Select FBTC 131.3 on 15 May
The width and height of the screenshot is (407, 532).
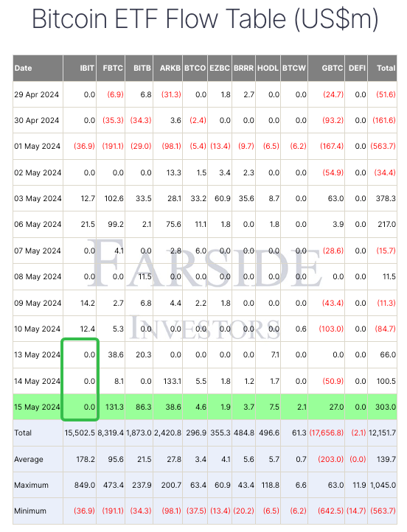click(114, 407)
